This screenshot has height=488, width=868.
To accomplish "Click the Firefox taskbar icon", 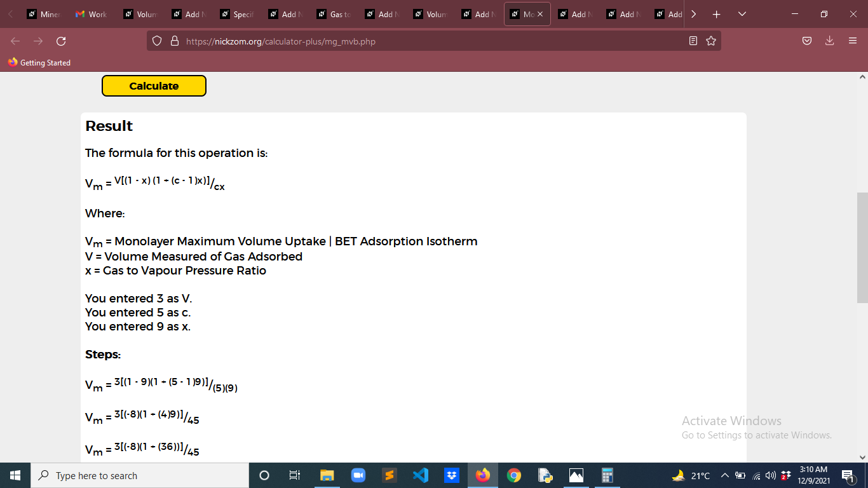I will (483, 475).
